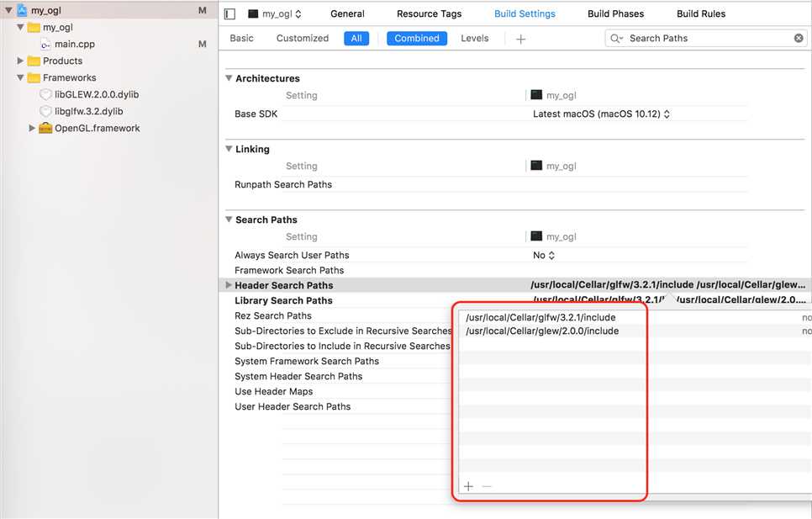Show Basic build settings
Screen dimensions: 812x519
point(242,39)
